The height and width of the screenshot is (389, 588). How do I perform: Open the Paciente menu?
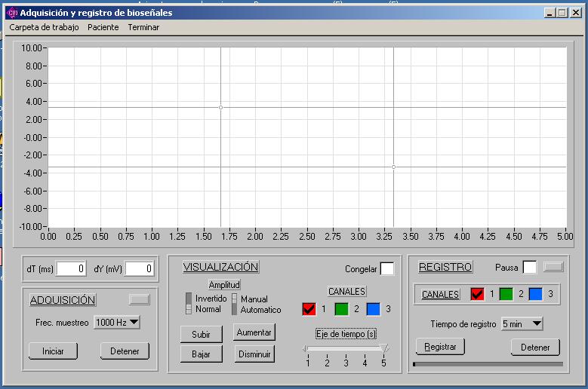[x=103, y=27]
